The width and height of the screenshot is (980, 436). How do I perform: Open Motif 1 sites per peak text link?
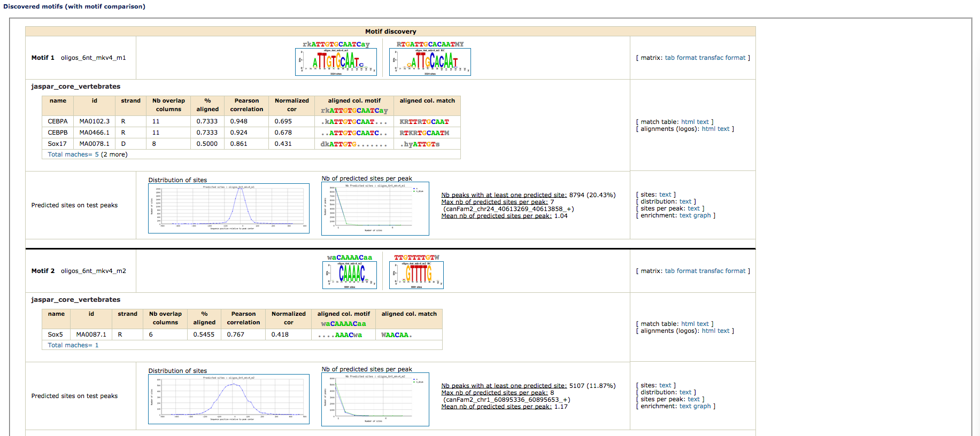(x=693, y=208)
